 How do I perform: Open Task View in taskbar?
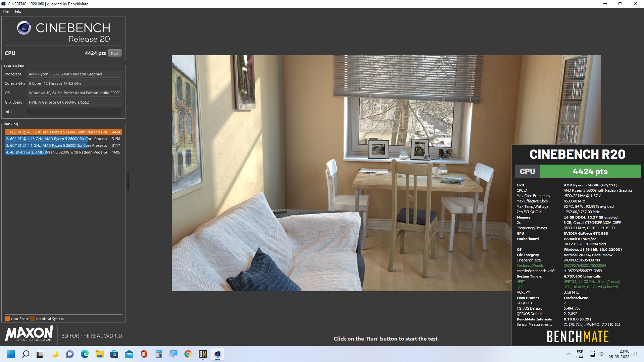coord(41,354)
